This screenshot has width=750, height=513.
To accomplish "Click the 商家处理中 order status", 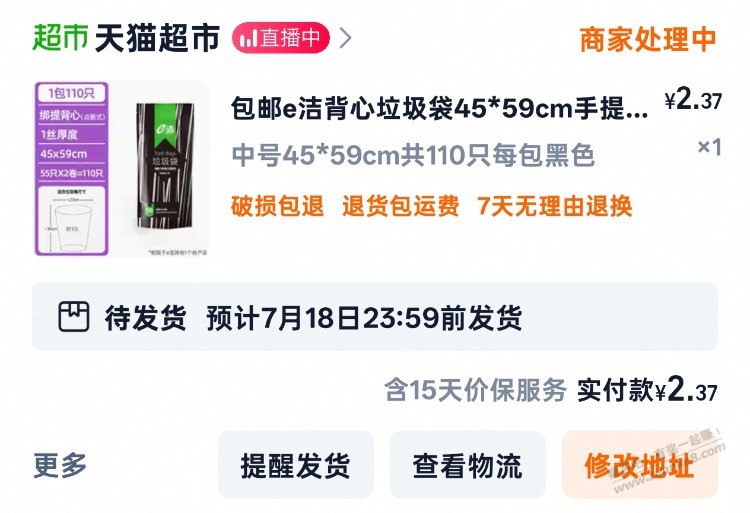I will click(x=648, y=39).
